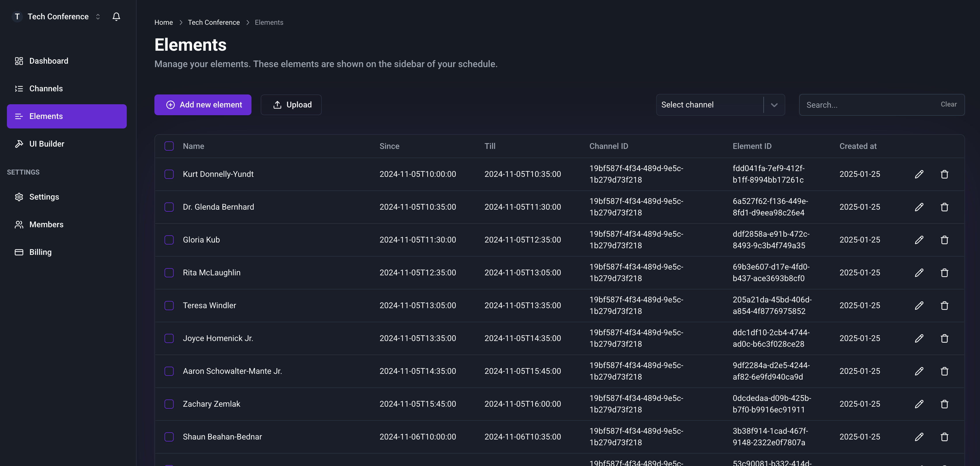
Task: Go to Members page
Action: (67, 224)
